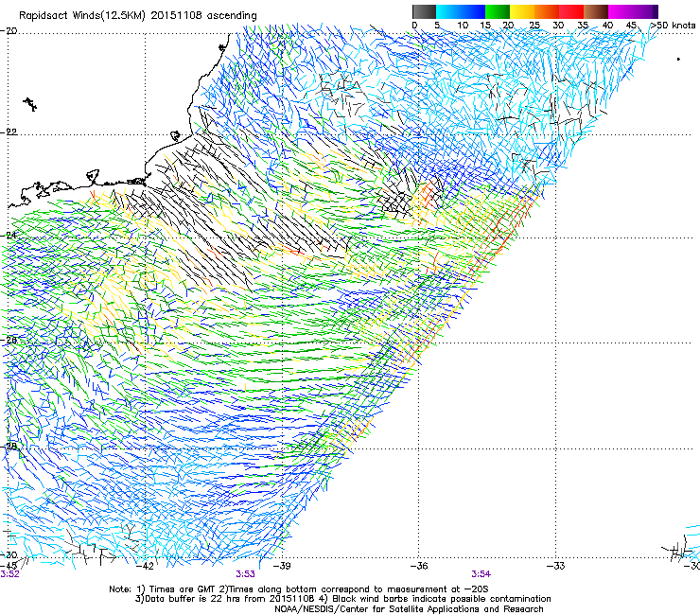Click the '-39' longitude label
700x615 pixels.
282,566
